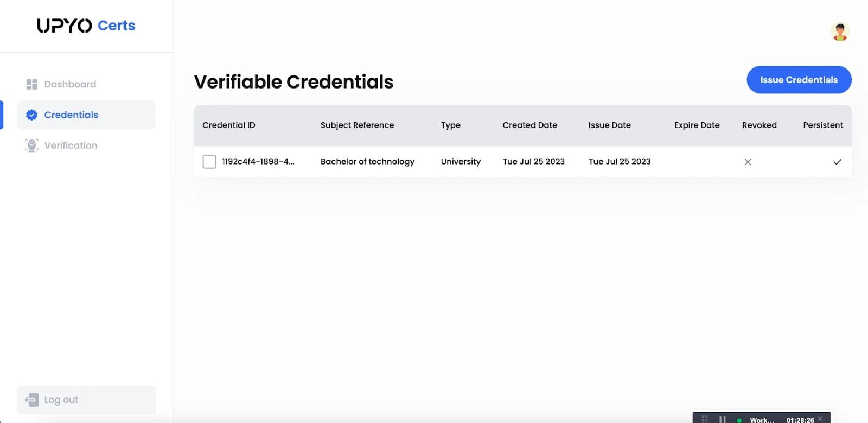The image size is (868, 423).
Task: Close the work timer widget
Action: 820,419
